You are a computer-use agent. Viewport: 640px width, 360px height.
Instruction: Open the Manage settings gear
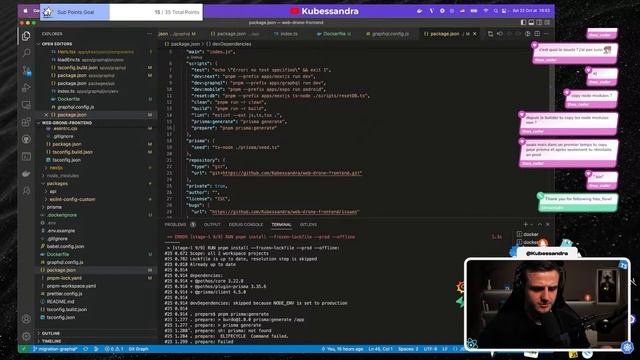(26, 336)
